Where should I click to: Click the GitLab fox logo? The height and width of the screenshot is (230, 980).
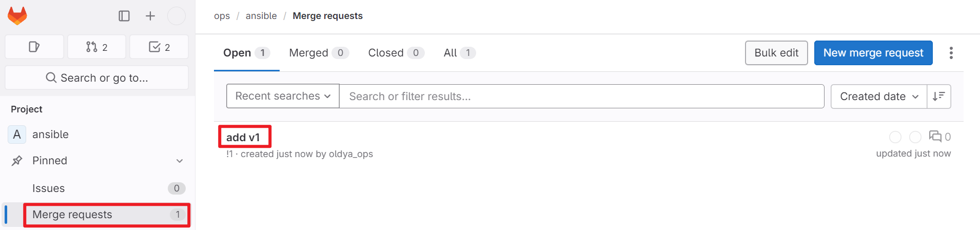pos(17,16)
